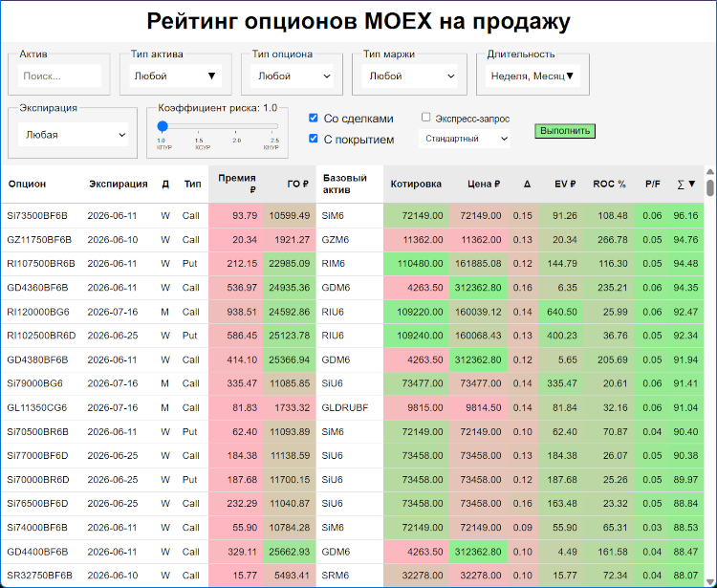717x588 pixels.
Task: Sort by the Опцион column header
Action: tap(27, 184)
